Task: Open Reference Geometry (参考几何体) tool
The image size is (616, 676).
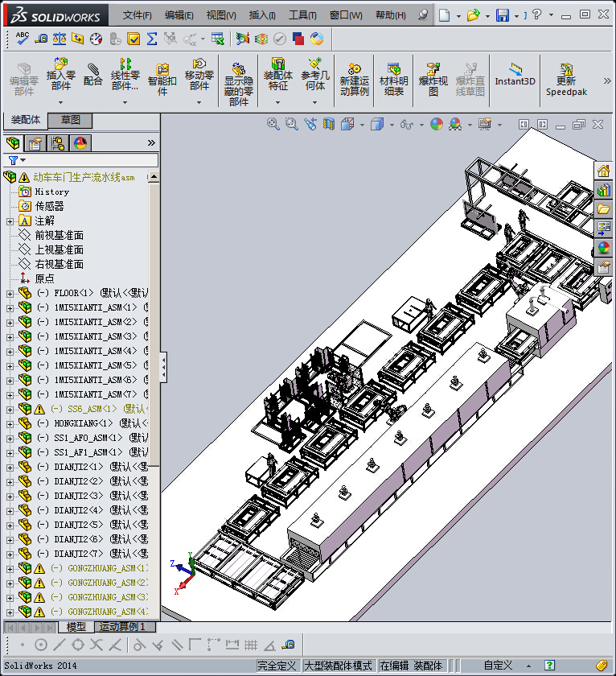Action: (315, 74)
